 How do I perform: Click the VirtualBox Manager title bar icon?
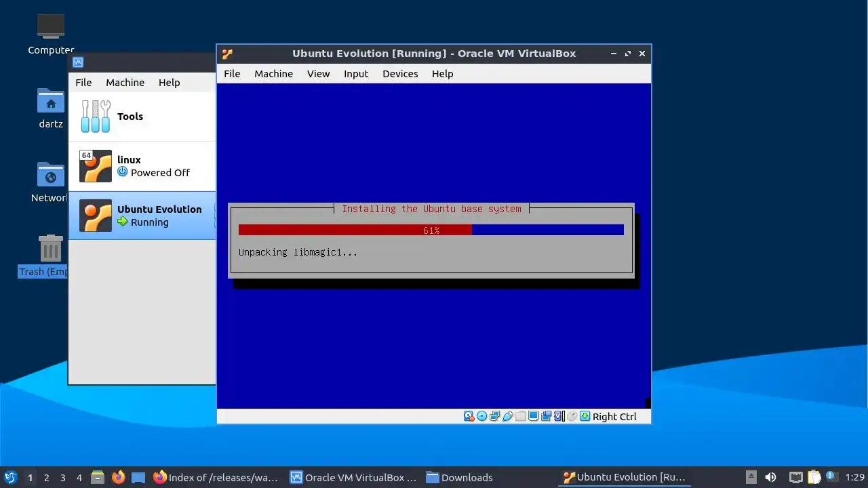coord(78,62)
